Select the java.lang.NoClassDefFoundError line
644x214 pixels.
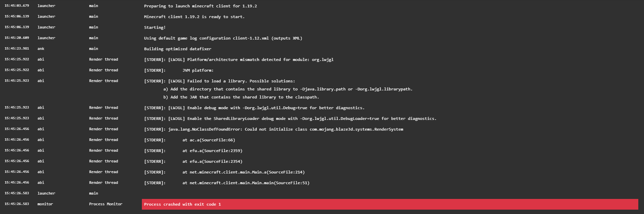click(x=273, y=129)
